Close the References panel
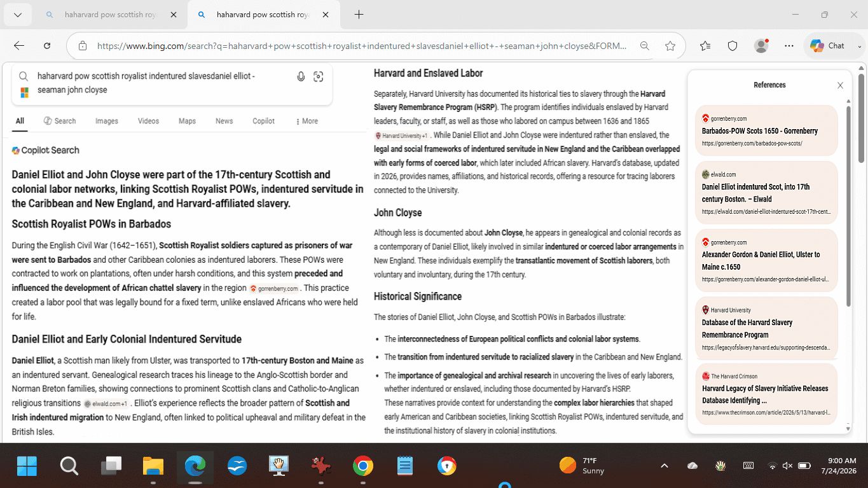The image size is (868, 488). tap(840, 85)
